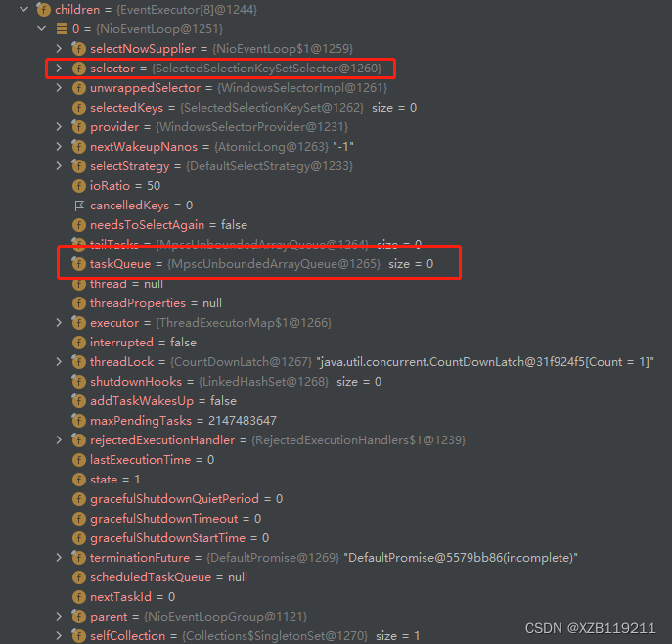Select the thread = null row
672x644 pixels.
[x=117, y=284]
